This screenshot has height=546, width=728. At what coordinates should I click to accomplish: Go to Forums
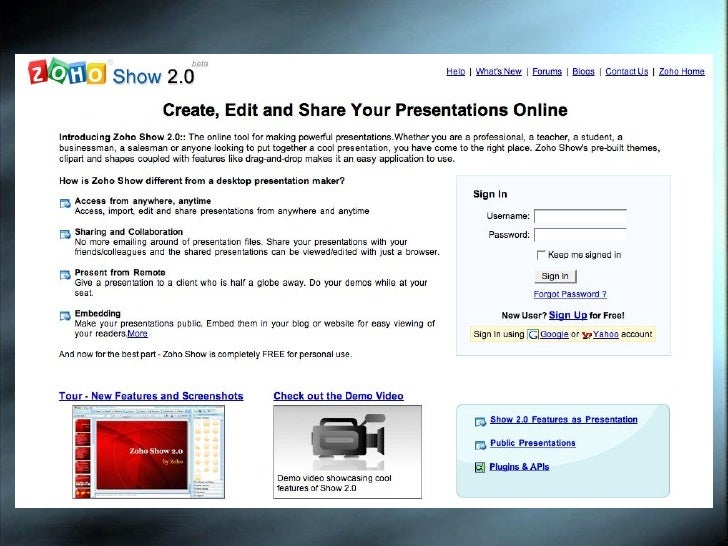[547, 72]
